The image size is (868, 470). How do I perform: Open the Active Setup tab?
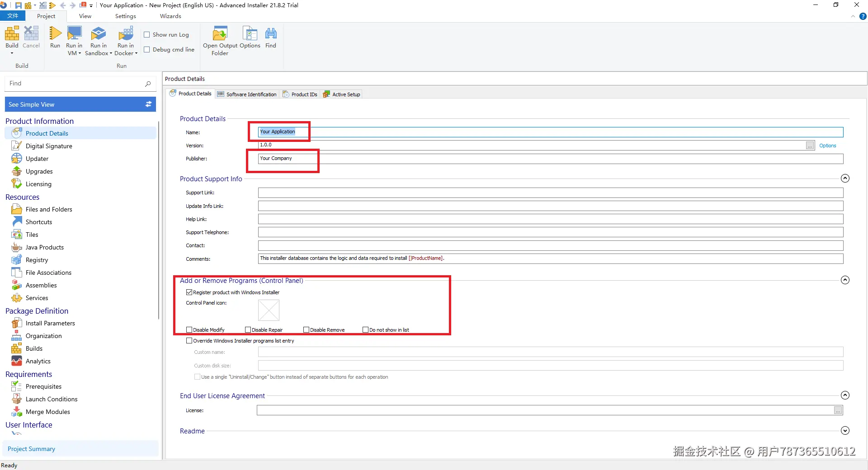click(342, 94)
